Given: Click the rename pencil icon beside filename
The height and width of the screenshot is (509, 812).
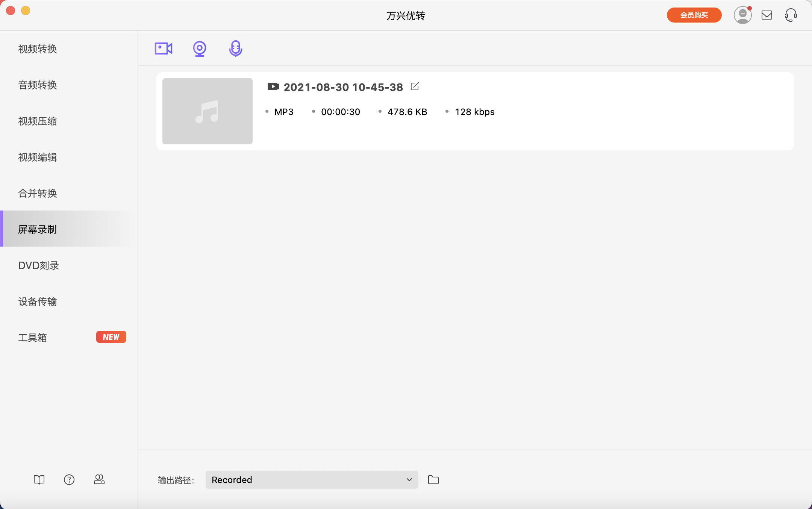Looking at the screenshot, I should 415,86.
